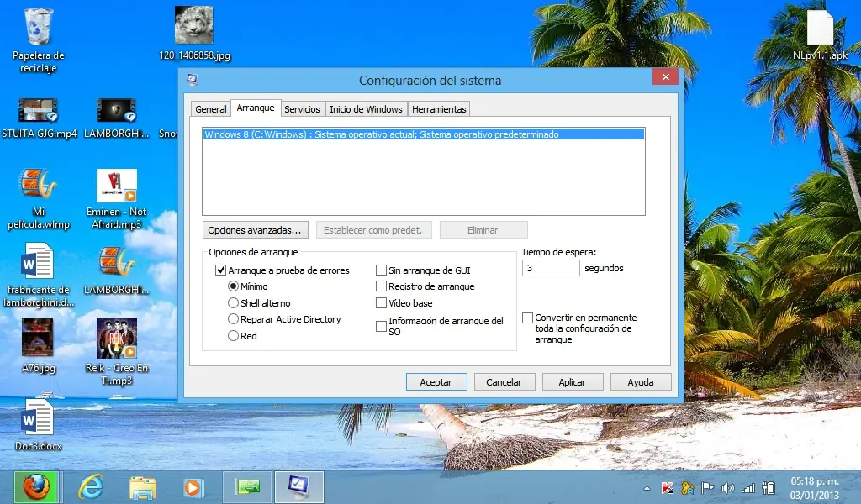Open the Action Center flag icon
This screenshot has width=861, height=504.
707,488
